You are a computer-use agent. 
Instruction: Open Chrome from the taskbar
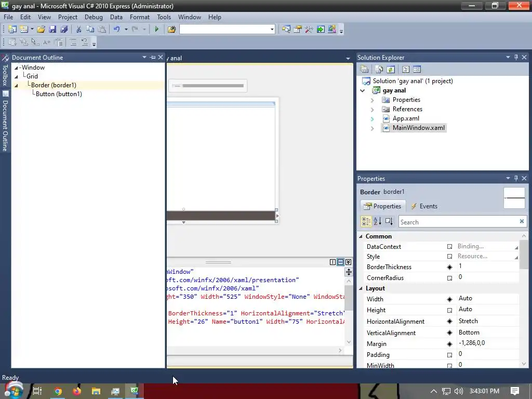coord(58,391)
